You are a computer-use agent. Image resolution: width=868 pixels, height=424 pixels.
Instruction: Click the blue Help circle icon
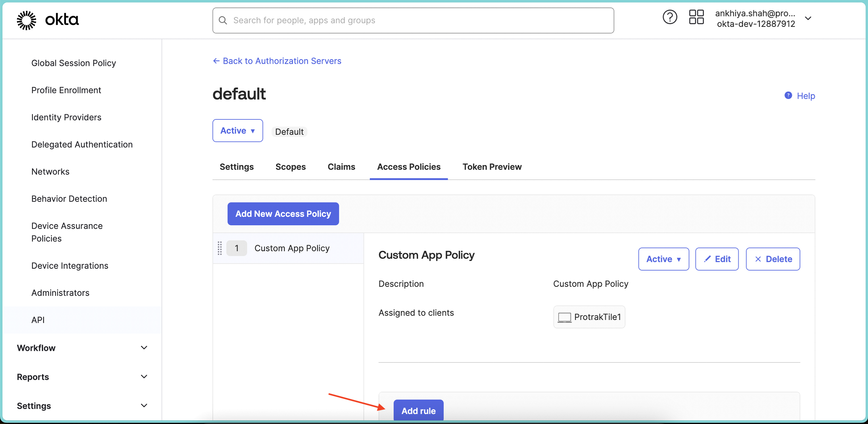788,96
